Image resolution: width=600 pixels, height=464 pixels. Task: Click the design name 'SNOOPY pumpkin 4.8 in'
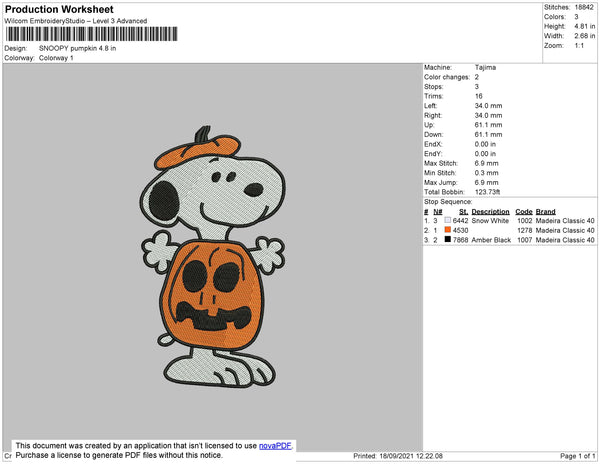pyautogui.click(x=77, y=48)
